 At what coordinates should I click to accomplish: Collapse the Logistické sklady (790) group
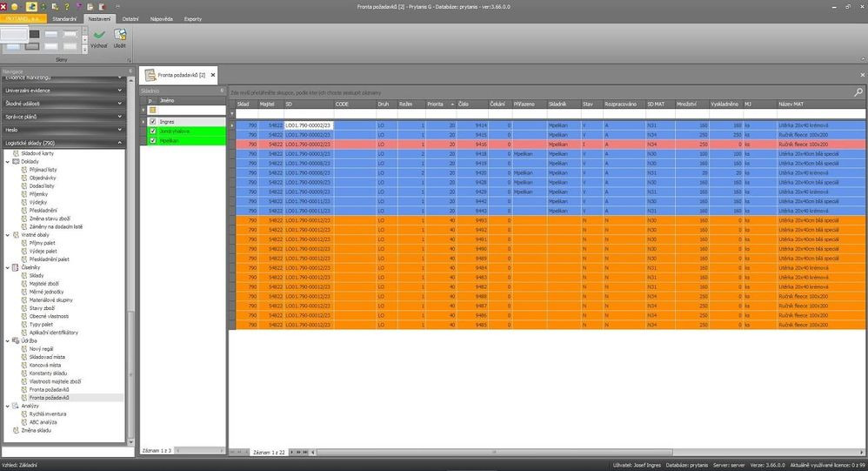(x=119, y=142)
